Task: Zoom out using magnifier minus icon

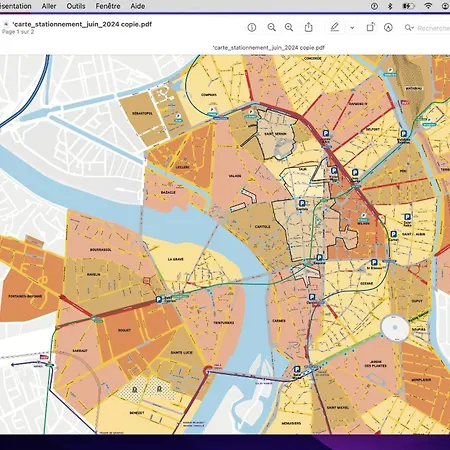Action: [272, 28]
